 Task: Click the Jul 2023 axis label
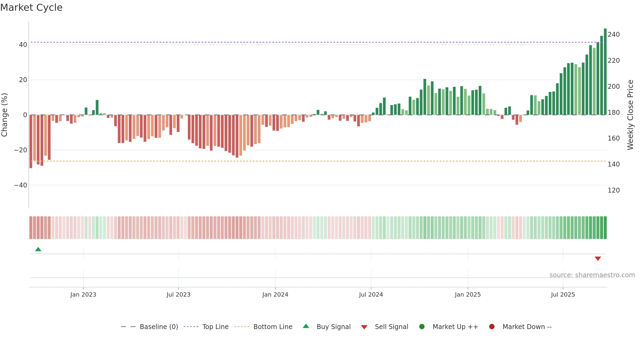pyautogui.click(x=178, y=294)
